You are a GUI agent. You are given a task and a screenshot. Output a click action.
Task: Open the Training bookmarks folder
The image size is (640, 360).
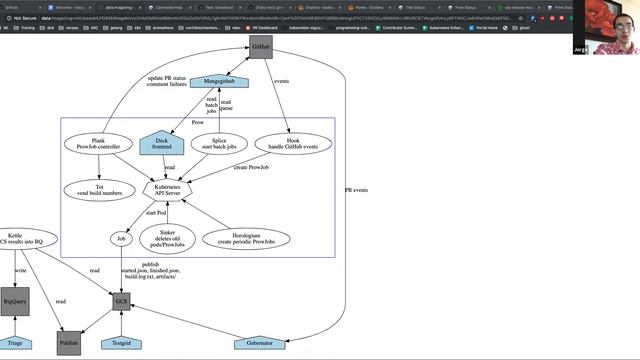(24, 28)
